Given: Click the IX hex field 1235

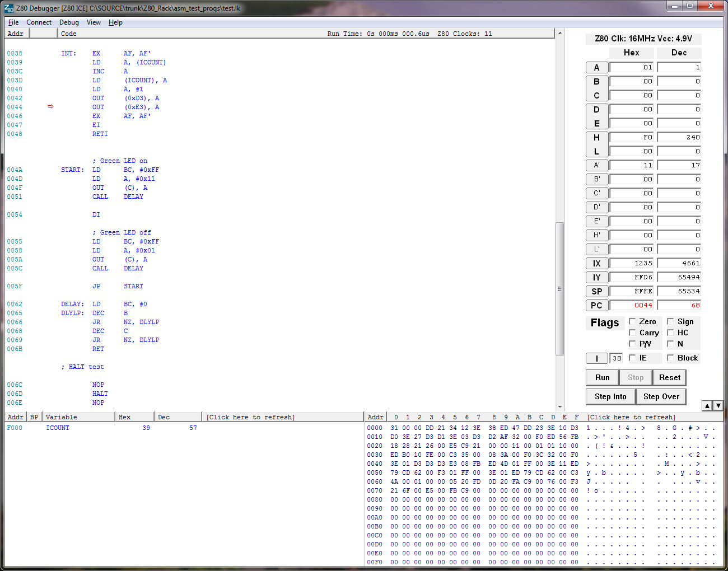Looking at the screenshot, I should (x=632, y=263).
